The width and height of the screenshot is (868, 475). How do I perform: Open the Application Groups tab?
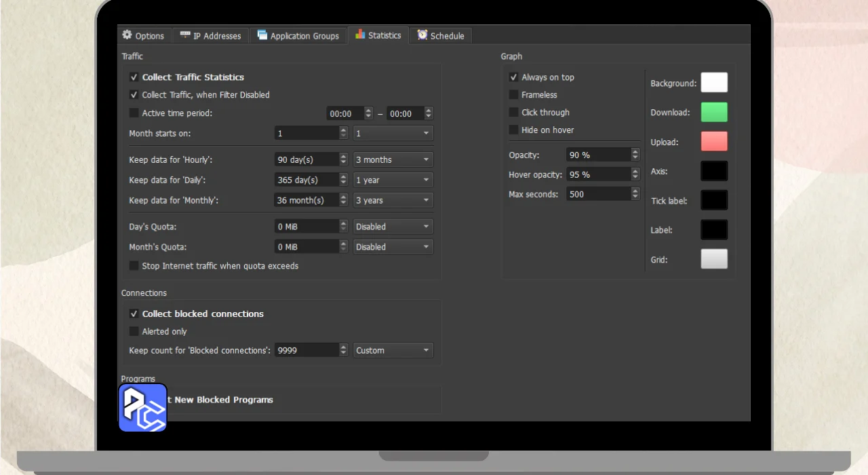tap(298, 36)
